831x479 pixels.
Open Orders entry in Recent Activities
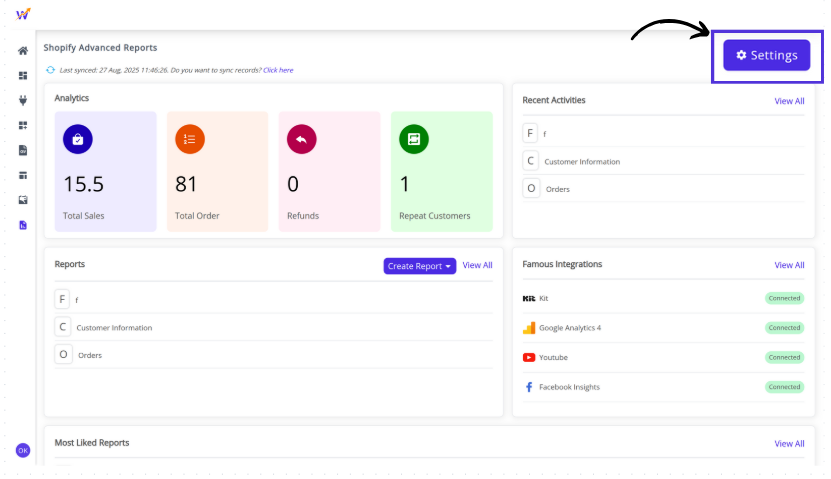pyautogui.click(x=558, y=189)
